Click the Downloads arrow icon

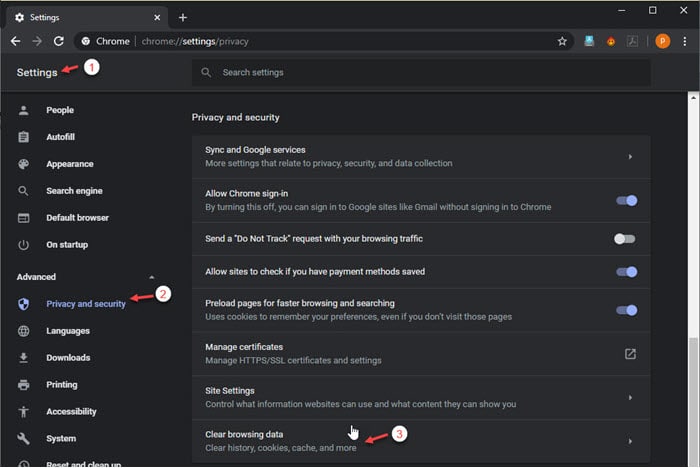click(24, 358)
